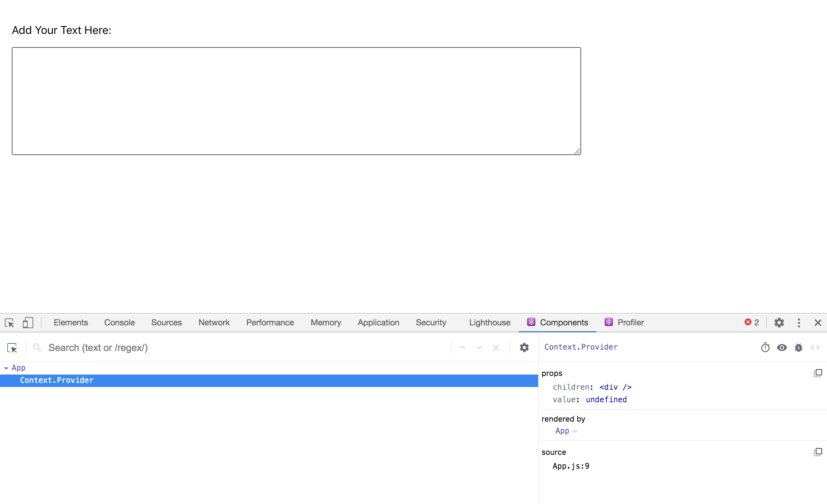Click the DevTools overflow menu button
The image size is (827, 504).
point(799,322)
